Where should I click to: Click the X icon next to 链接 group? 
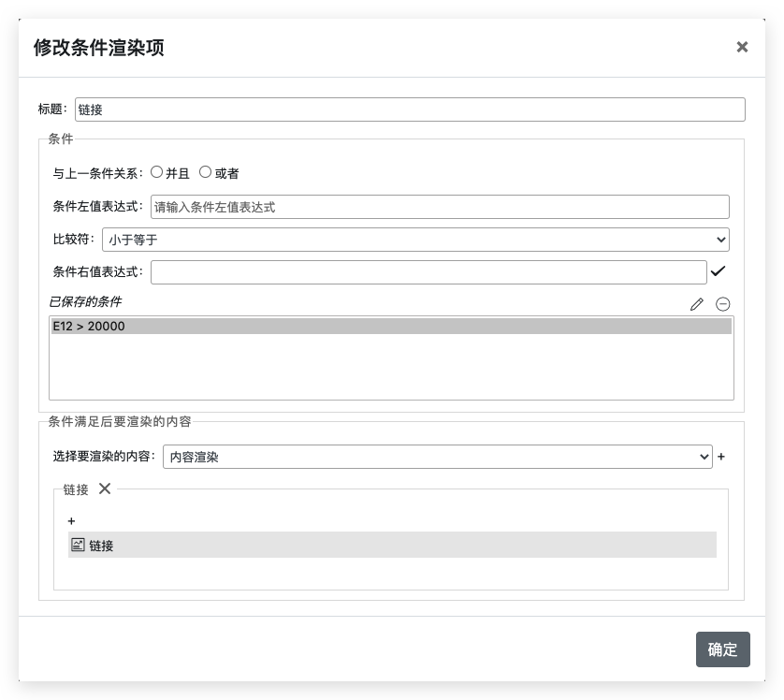tap(105, 489)
